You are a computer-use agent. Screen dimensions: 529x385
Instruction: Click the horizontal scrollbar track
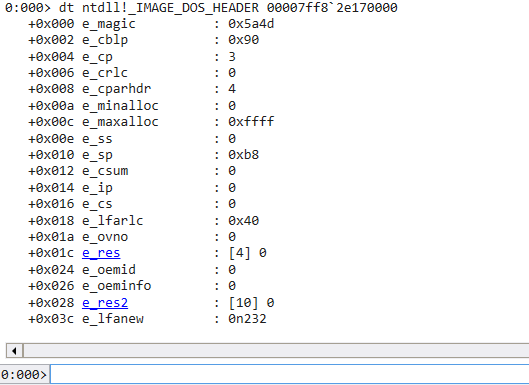click(x=276, y=351)
